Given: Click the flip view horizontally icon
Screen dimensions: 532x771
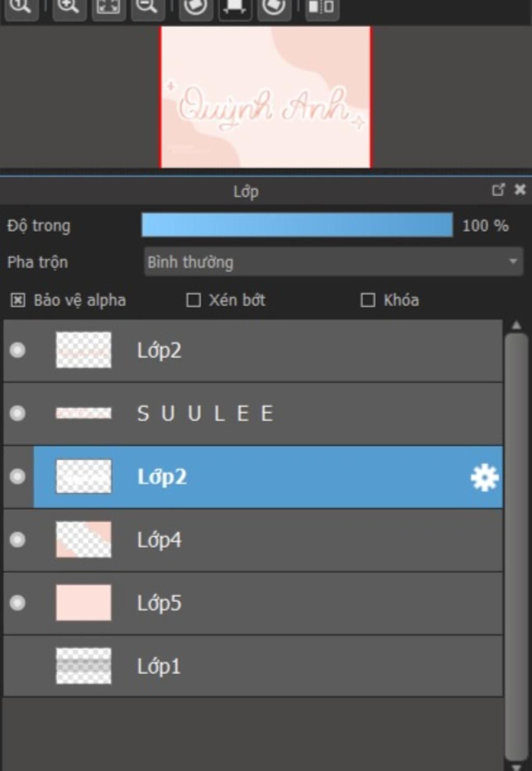Looking at the screenshot, I should click(x=322, y=7).
